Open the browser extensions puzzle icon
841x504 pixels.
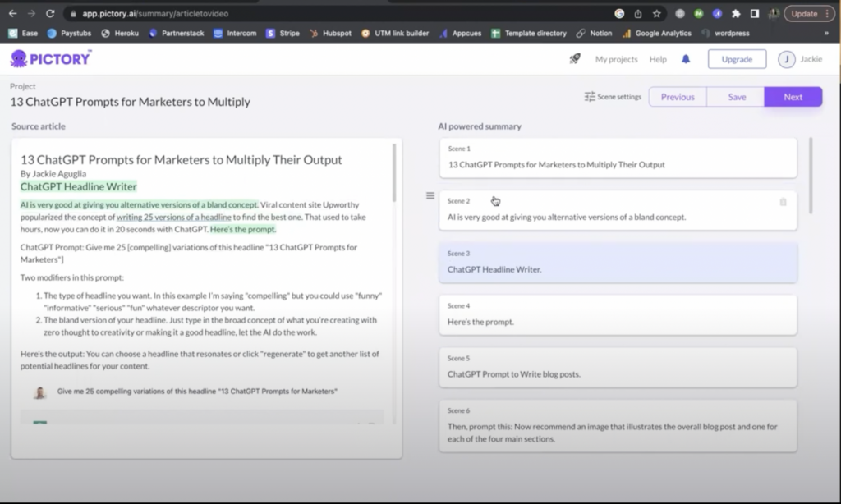[736, 13]
